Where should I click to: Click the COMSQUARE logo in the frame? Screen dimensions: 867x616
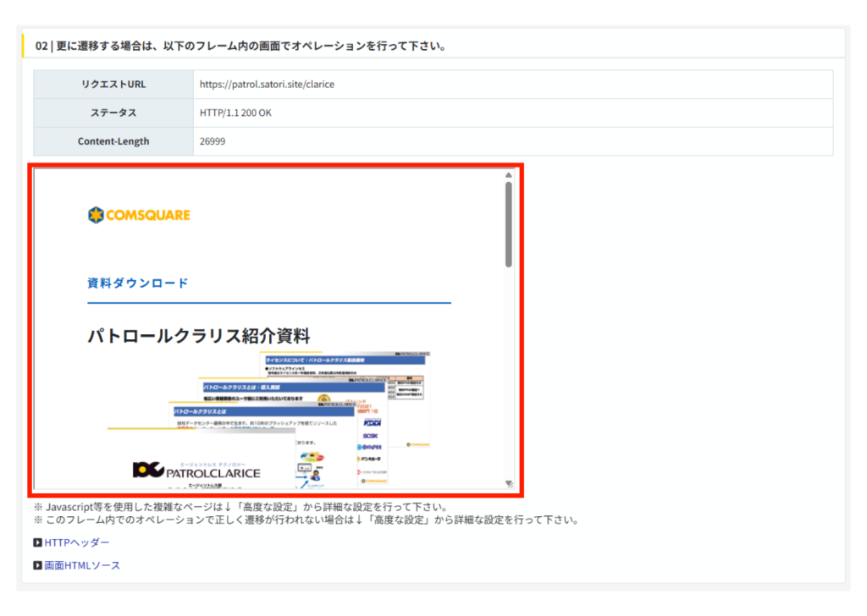[x=139, y=215]
